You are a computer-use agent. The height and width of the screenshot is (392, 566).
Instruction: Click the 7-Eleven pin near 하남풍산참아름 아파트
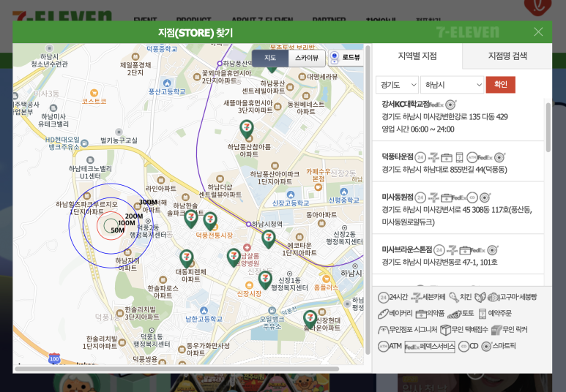[x=247, y=129]
